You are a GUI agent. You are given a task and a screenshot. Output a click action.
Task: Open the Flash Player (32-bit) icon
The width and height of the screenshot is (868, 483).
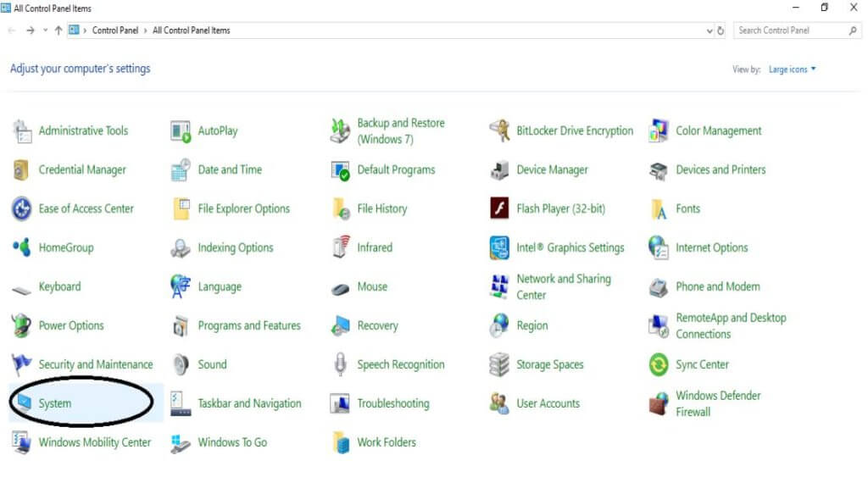(499, 208)
